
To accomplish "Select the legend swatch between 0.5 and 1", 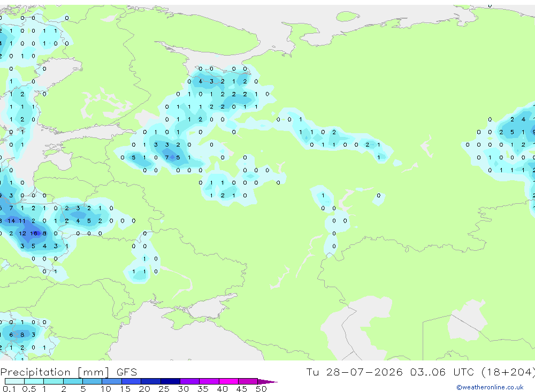I will [34, 381].
